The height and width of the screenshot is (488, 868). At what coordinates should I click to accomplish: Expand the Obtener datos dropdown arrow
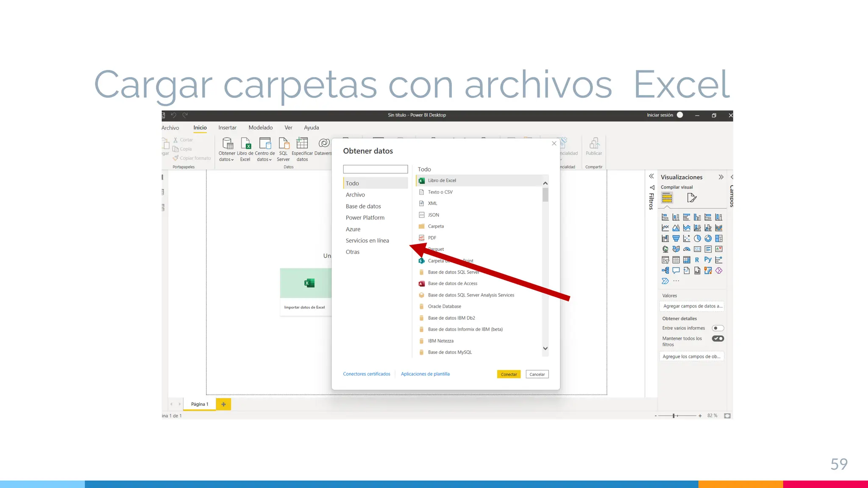point(232,160)
